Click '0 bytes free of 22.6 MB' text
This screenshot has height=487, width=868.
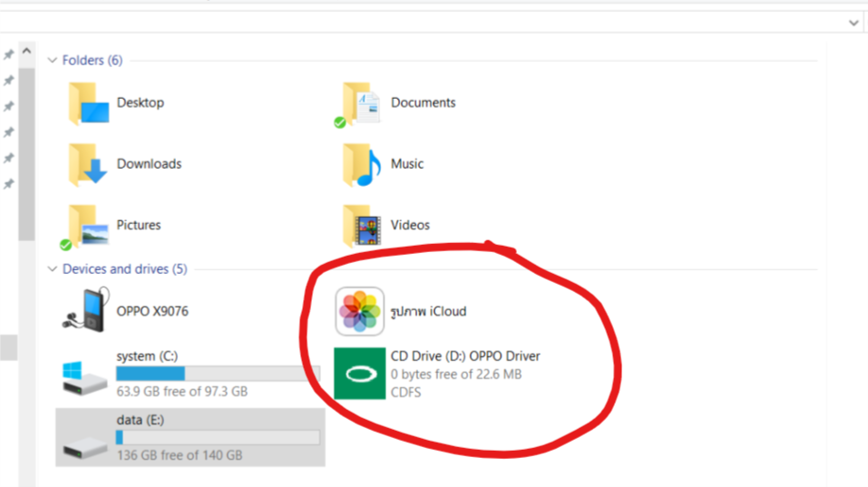pos(456,375)
